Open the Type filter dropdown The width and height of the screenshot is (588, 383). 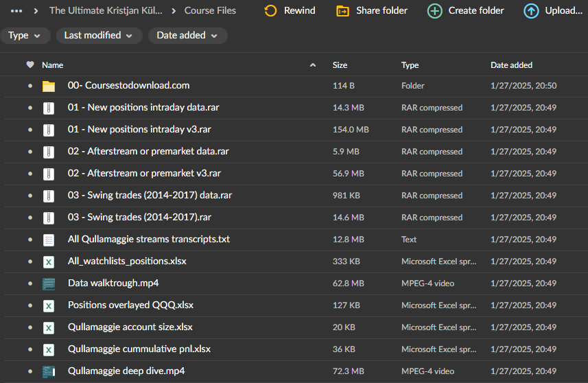[25, 36]
